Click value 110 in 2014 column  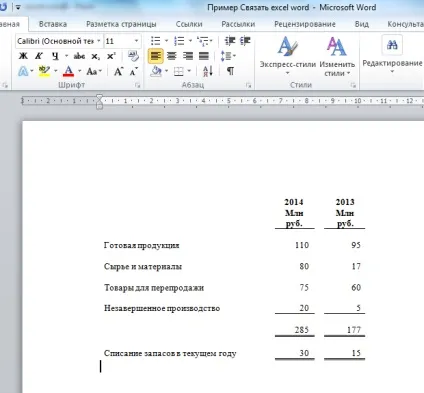[302, 245]
